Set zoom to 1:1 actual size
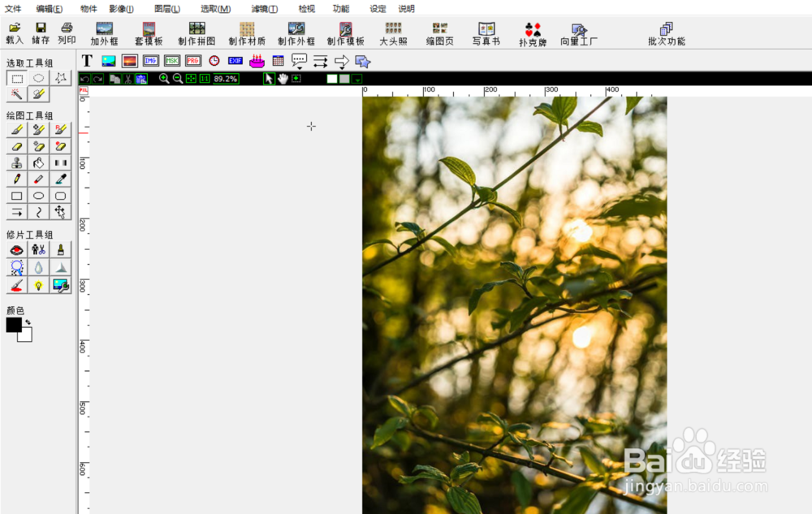The width and height of the screenshot is (812, 514). pyautogui.click(x=205, y=79)
